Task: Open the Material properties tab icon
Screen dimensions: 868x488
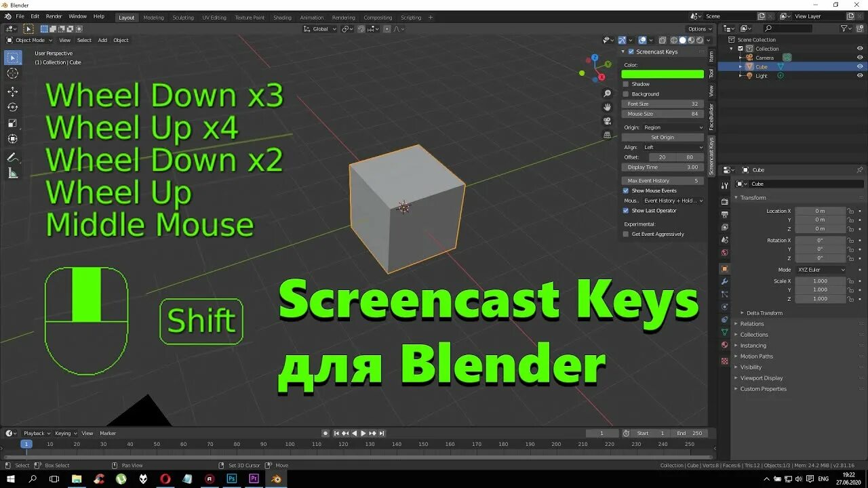Action: coord(724,345)
